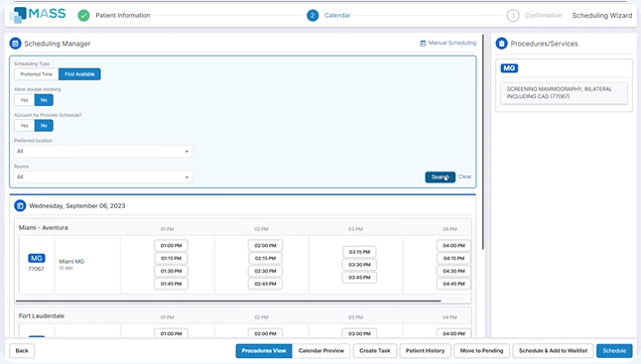Open the Preferred location dropdown

point(102,151)
